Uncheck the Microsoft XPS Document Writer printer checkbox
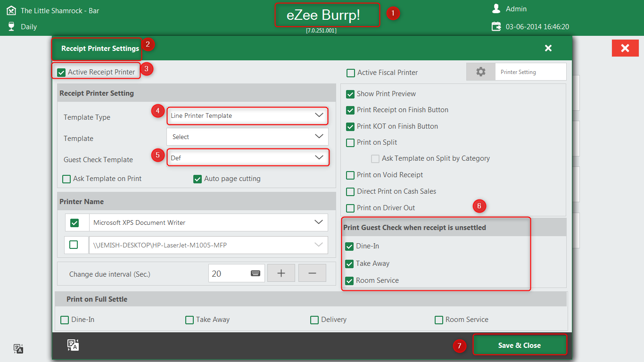 (x=74, y=223)
